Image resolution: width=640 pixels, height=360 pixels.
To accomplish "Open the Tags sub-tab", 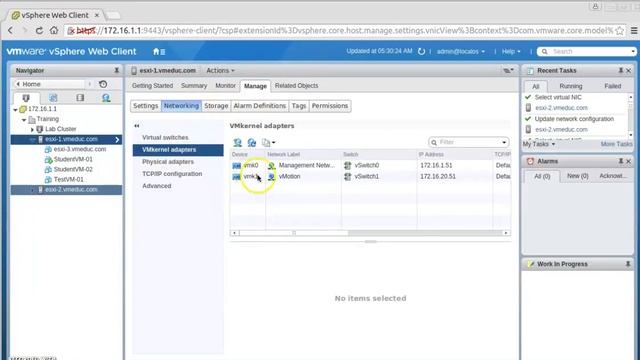I will coord(299,106).
